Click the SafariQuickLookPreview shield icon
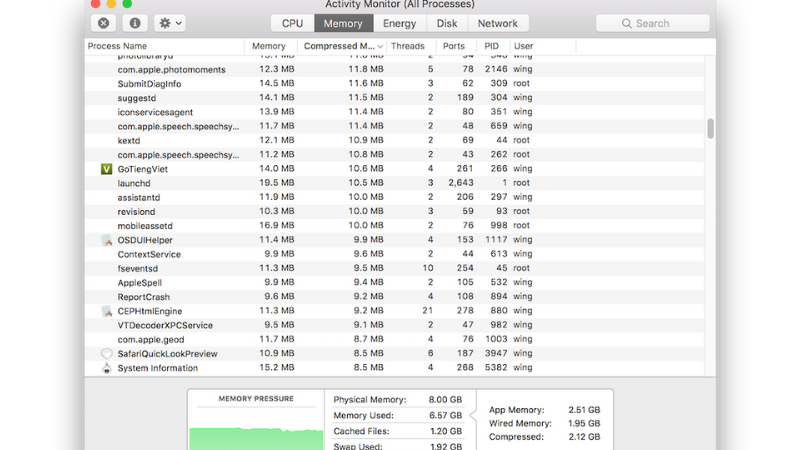The width and height of the screenshot is (800, 450). pyautogui.click(x=107, y=354)
